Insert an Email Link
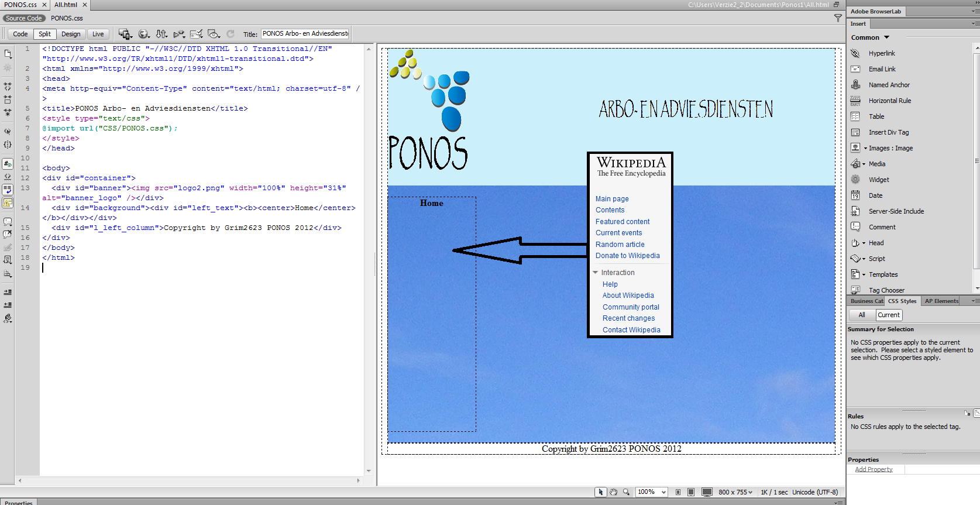 tap(882, 69)
